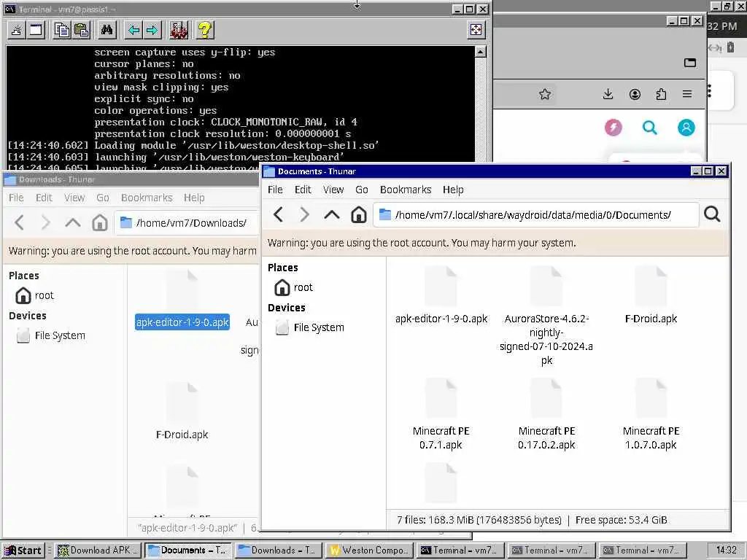Viewport: 747px width, 560px height.
Task: Go to parent folder in Documents Thunar
Action: [x=332, y=215]
